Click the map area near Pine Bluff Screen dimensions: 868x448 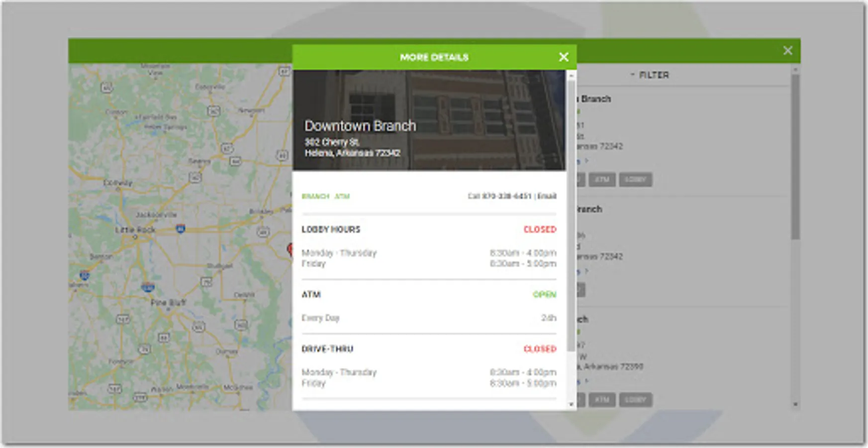[x=164, y=301]
